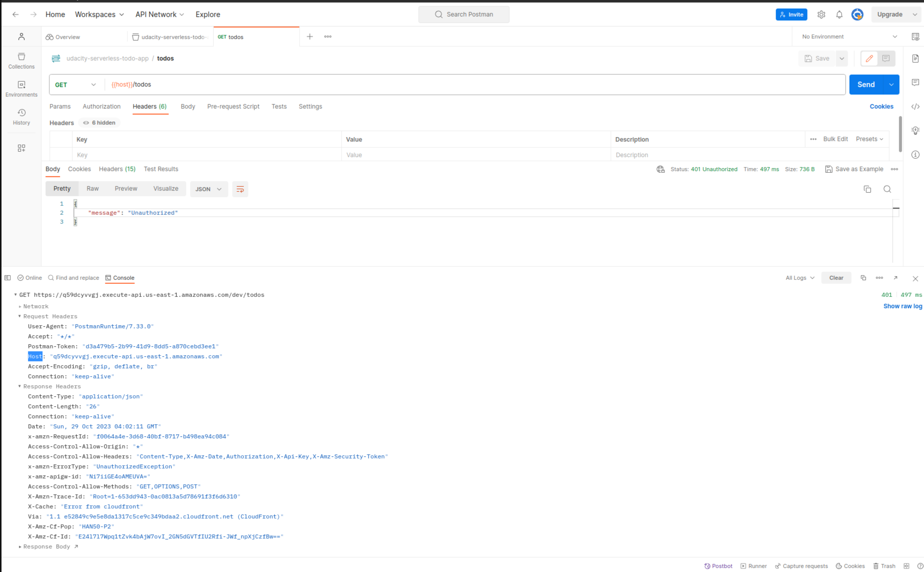Search within the response body
This screenshot has width=924, height=572.
click(x=887, y=189)
